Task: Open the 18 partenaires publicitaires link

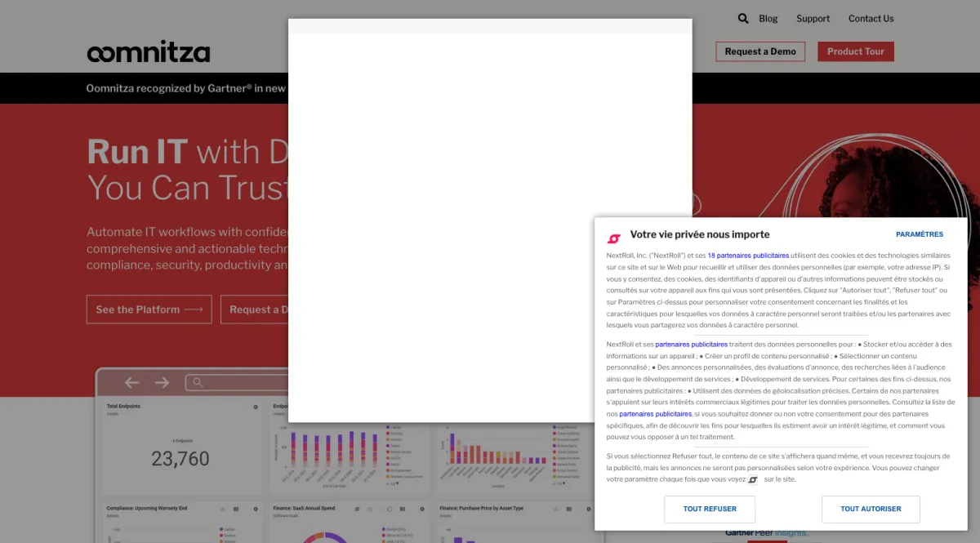Action: (748, 256)
